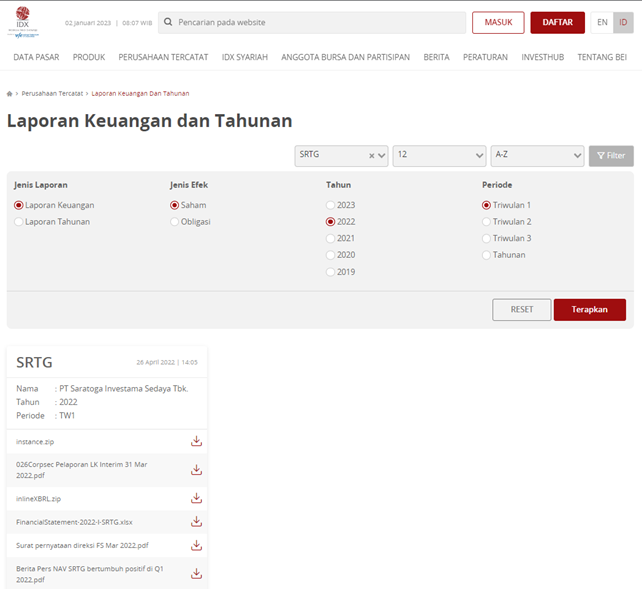
Task: Clear the SRTG selection with the x icon
Action: (x=371, y=156)
